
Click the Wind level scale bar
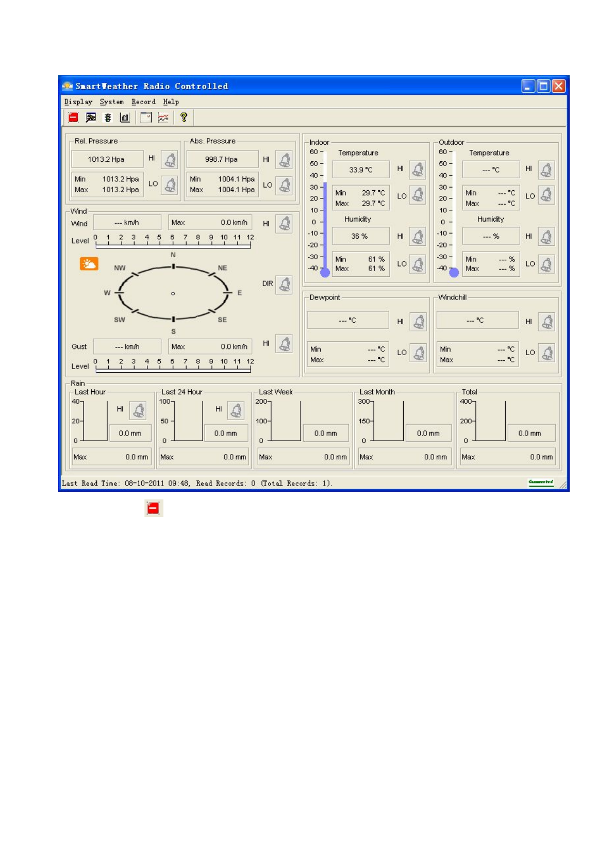[173, 246]
